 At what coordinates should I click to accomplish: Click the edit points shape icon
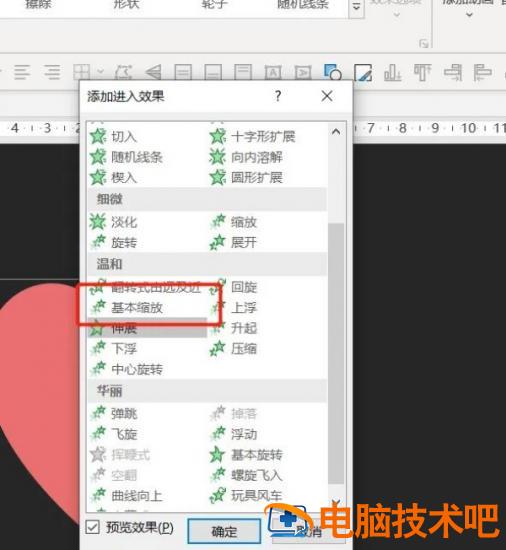click(x=123, y=72)
